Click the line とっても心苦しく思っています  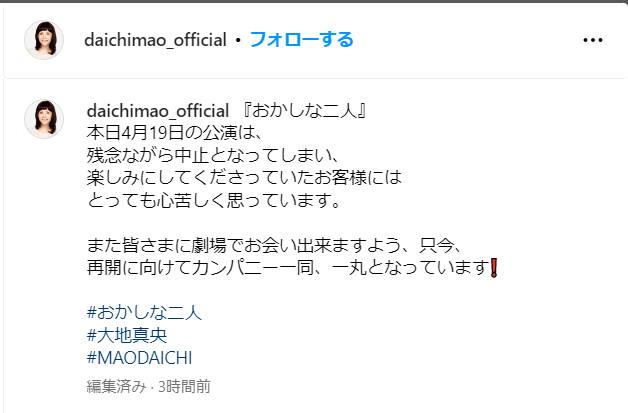(213, 200)
